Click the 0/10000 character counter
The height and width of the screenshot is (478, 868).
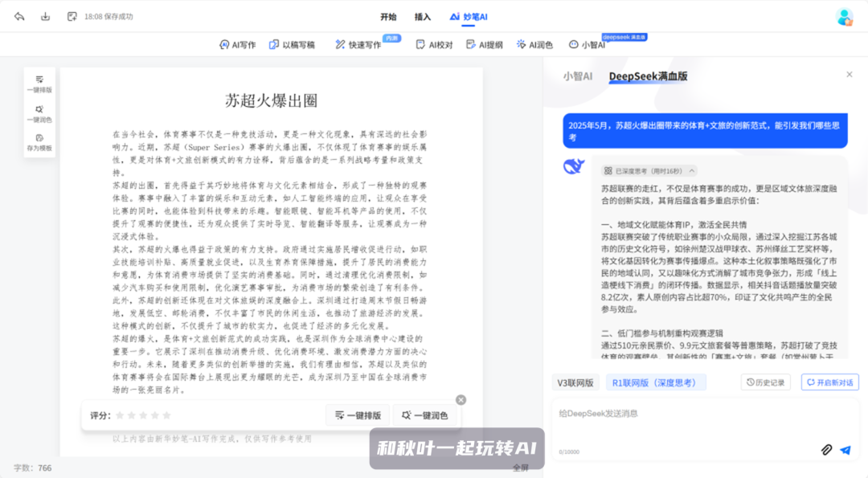coord(568,452)
